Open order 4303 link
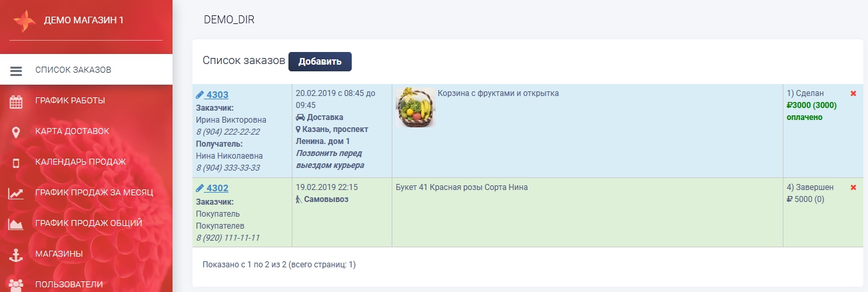 click(x=217, y=95)
